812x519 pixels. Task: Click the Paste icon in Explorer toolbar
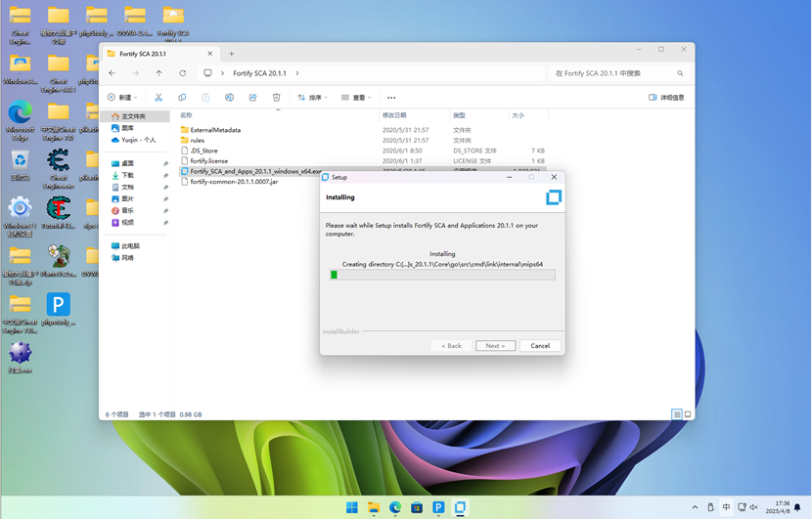[205, 98]
